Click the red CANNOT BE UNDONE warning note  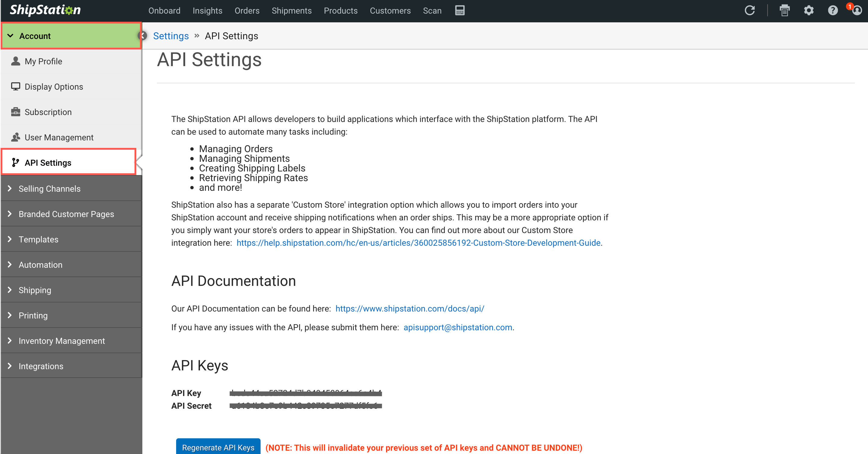424,448
